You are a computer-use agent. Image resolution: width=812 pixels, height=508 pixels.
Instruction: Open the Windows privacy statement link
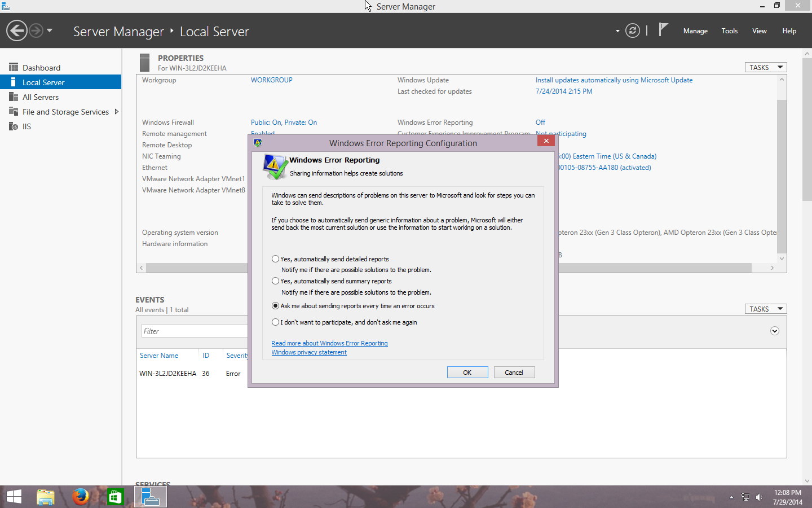click(x=309, y=352)
